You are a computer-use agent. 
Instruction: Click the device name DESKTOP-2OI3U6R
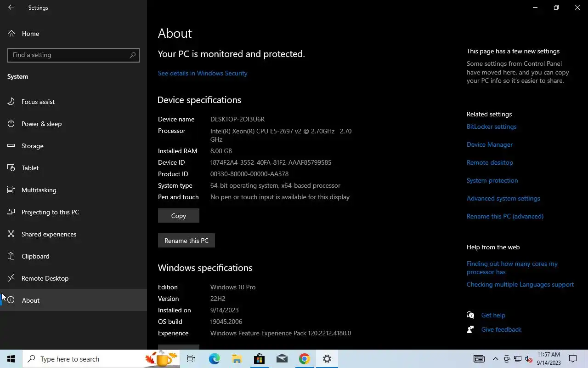click(x=237, y=119)
